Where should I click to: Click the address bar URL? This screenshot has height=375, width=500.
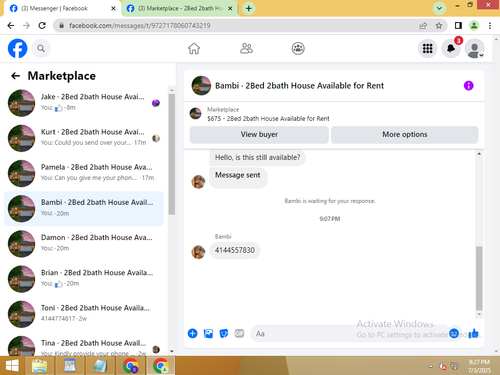pos(140,26)
